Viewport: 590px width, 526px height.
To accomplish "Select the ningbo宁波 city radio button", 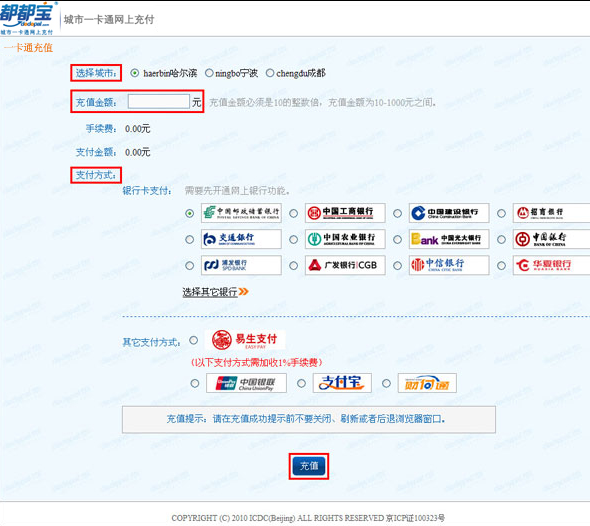I will pos(209,73).
